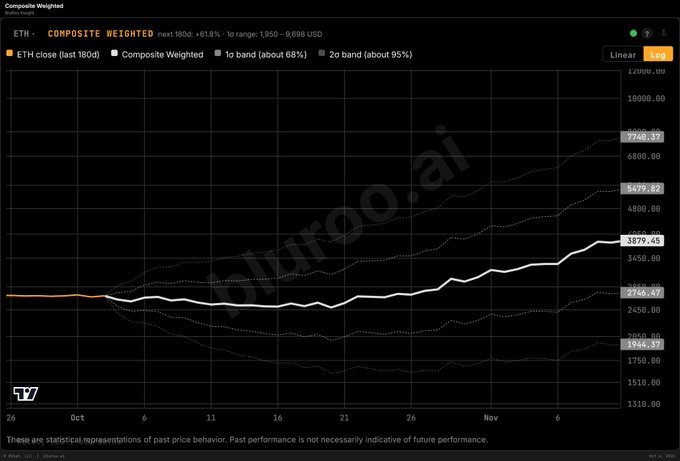Click the 1944.37 price label

[x=642, y=344]
